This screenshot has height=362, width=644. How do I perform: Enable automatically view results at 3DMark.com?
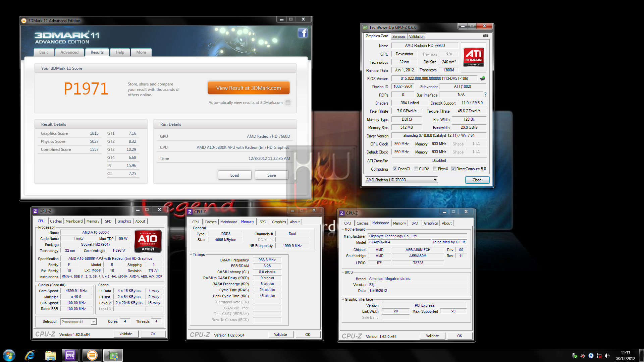pyautogui.click(x=288, y=103)
